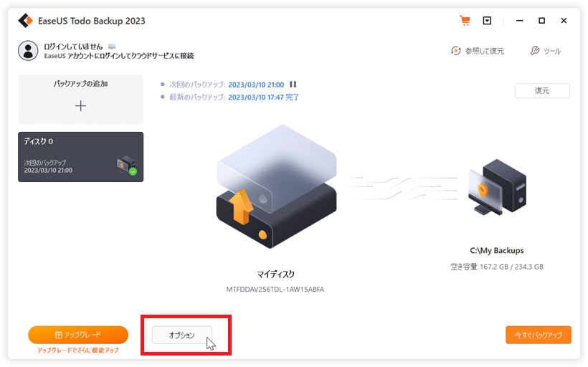The height and width of the screenshot is (367, 588).
Task: Click the message bubble icon beside login status
Action: click(x=112, y=47)
